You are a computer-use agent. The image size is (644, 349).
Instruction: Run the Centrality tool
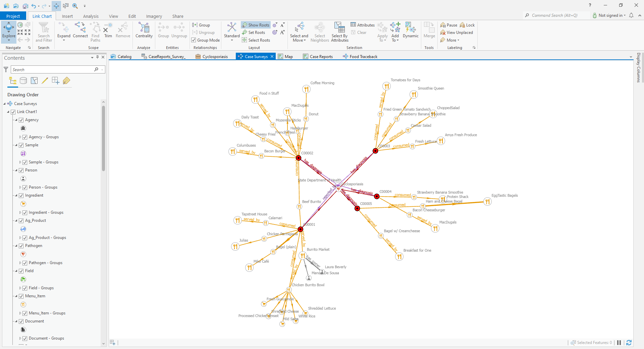coord(144,30)
